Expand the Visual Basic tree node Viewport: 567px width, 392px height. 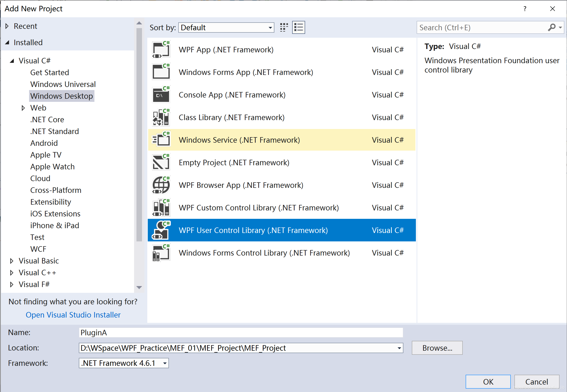(12, 261)
